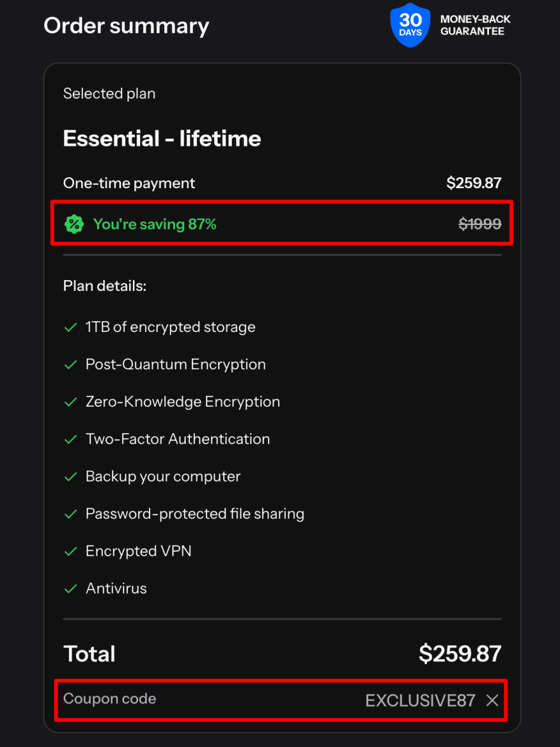The image size is (560, 747).
Task: Click the You're saving 87% label
Action: pos(155,224)
